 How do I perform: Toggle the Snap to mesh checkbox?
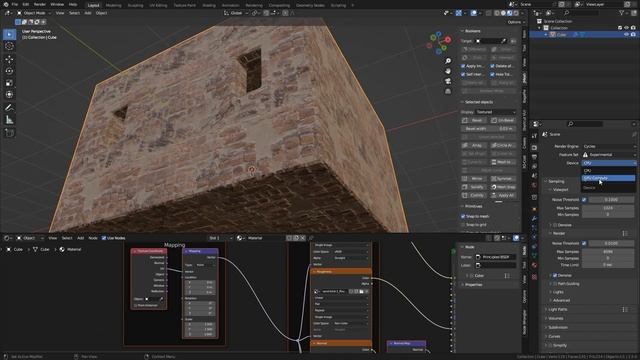[x=463, y=216]
